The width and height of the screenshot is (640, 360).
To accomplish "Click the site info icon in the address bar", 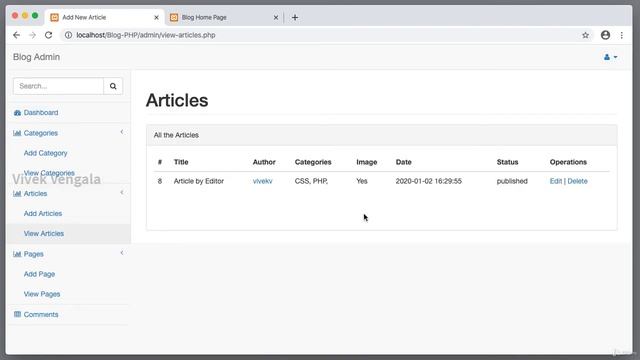I will click(x=69, y=35).
